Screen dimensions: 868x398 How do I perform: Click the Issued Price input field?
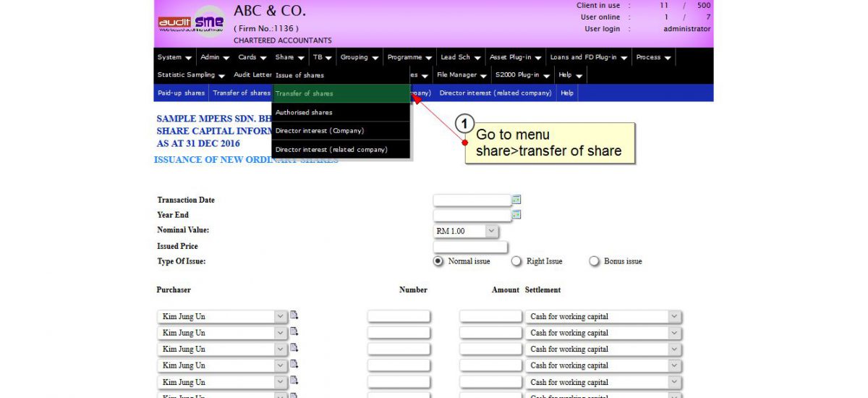(x=470, y=247)
